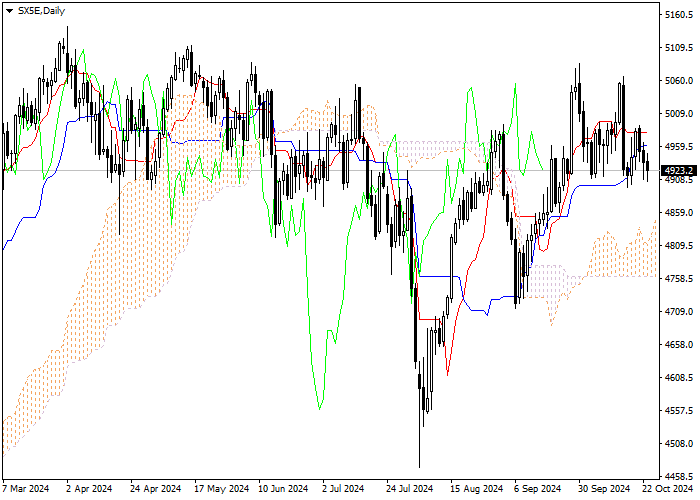Image resolution: width=700 pixels, height=500 pixels.
Task: Click the 24 Jul 2024 date label
Action: coord(410,489)
